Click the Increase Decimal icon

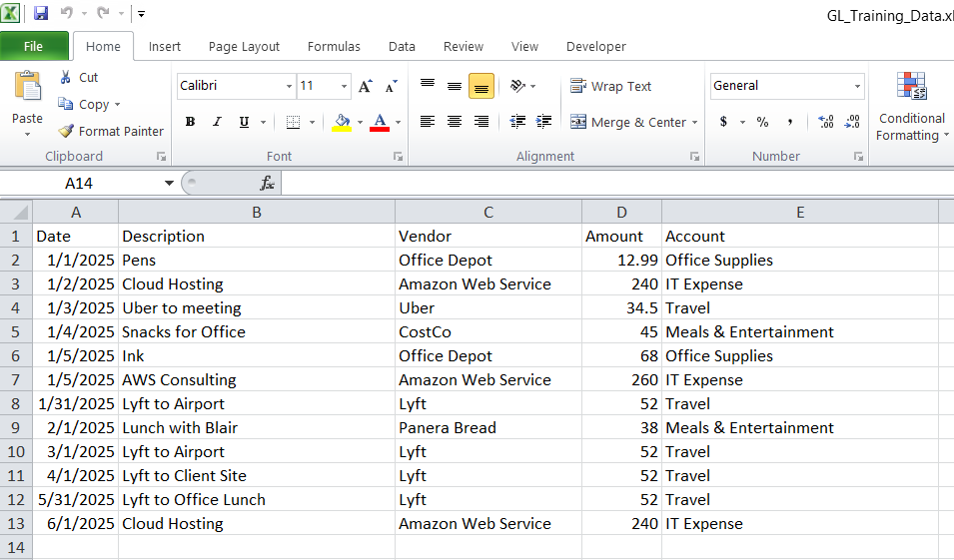point(826,122)
